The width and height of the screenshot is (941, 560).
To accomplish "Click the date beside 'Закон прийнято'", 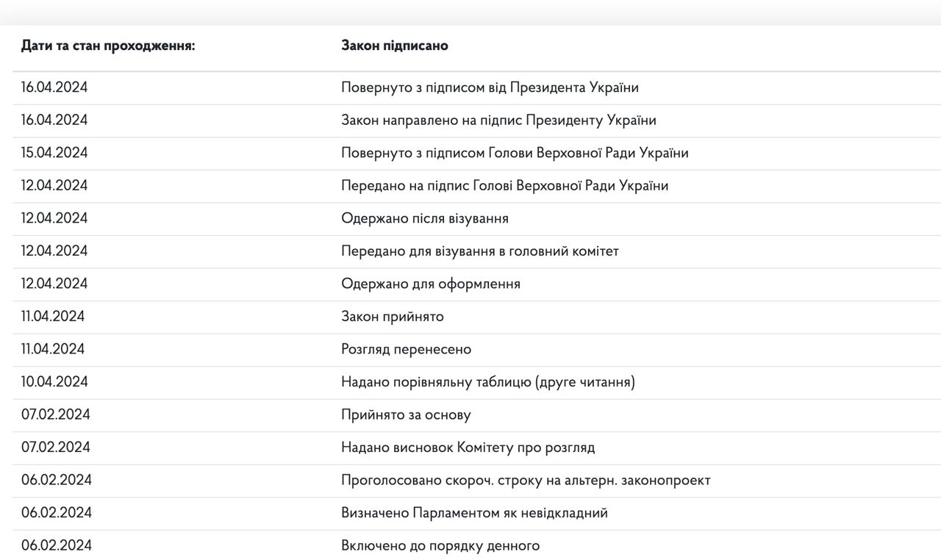I will [x=53, y=317].
